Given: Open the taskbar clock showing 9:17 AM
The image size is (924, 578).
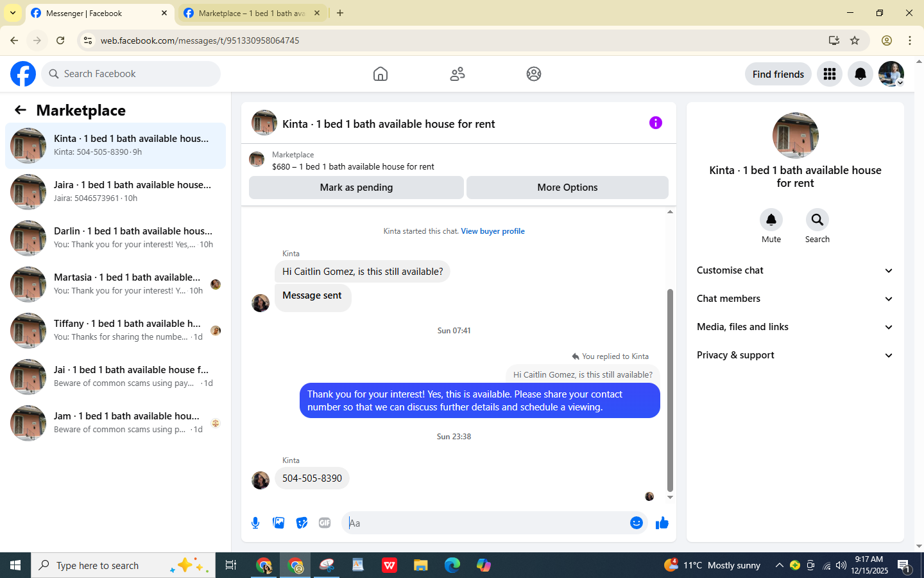Looking at the screenshot, I should click(x=871, y=565).
